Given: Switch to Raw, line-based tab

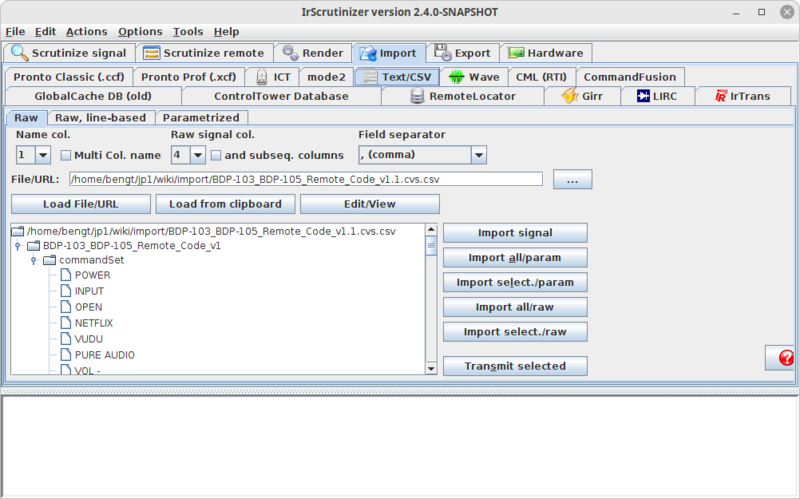Looking at the screenshot, I should point(101,118).
